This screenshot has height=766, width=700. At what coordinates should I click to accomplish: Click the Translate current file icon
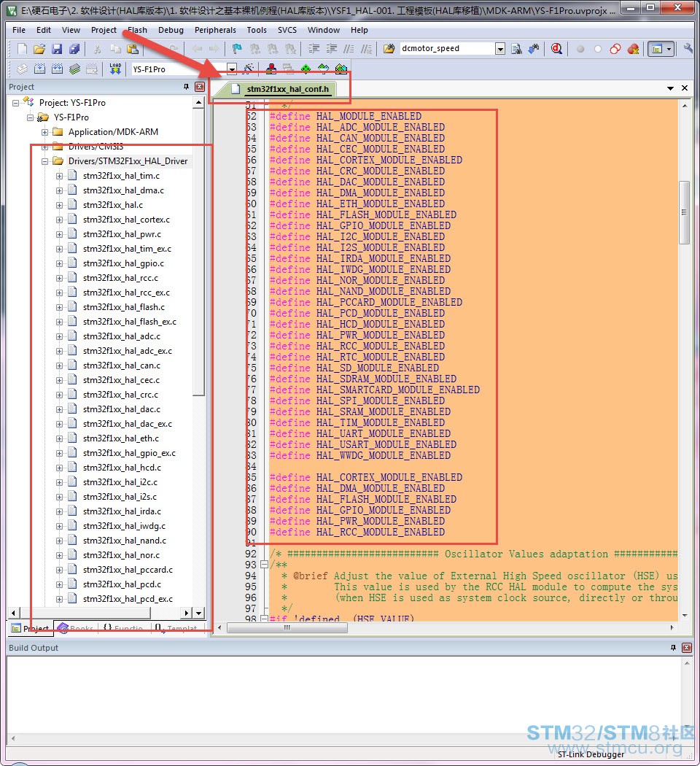click(x=22, y=69)
